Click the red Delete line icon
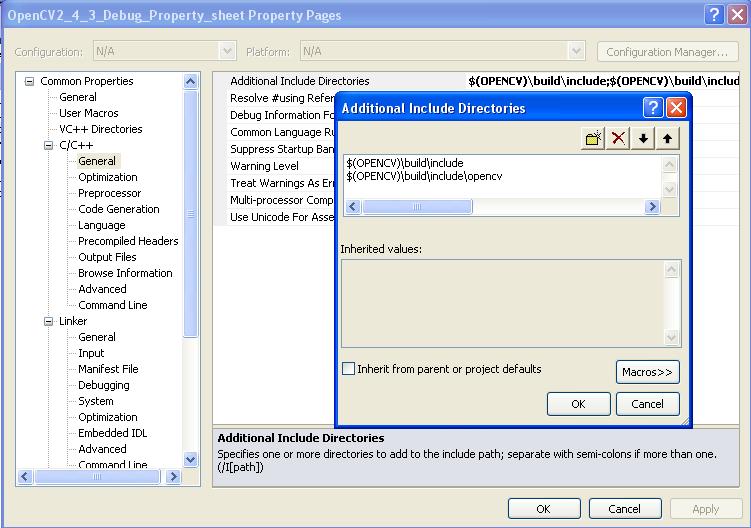Image resolution: width=751 pixels, height=528 pixels. [x=618, y=138]
